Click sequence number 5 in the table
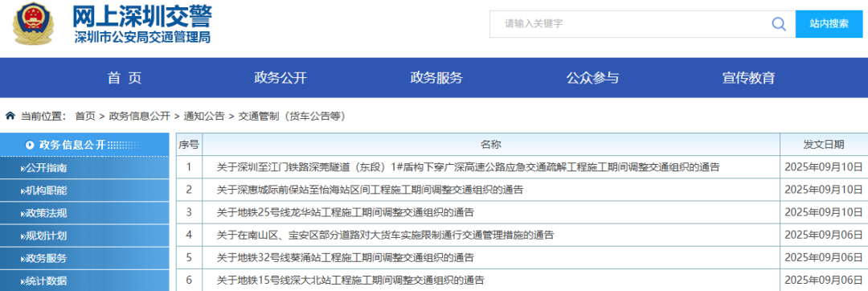Screen dimensions: 868x291 tap(189, 258)
